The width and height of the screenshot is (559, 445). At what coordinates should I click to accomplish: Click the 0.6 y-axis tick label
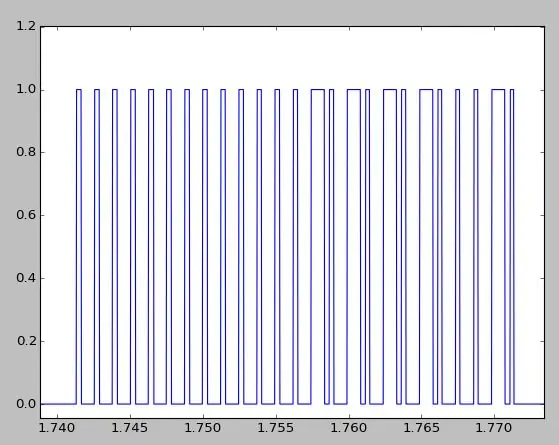click(x=26, y=215)
